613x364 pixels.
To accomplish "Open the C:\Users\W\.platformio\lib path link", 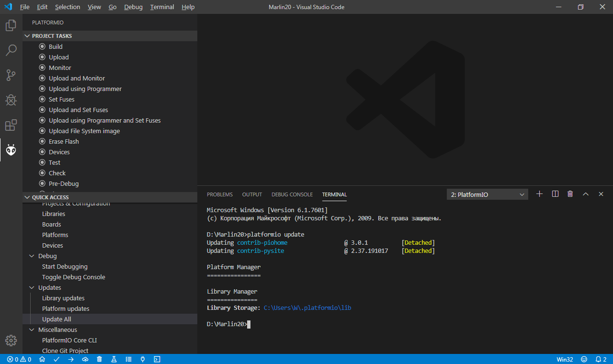I will tap(307, 308).
